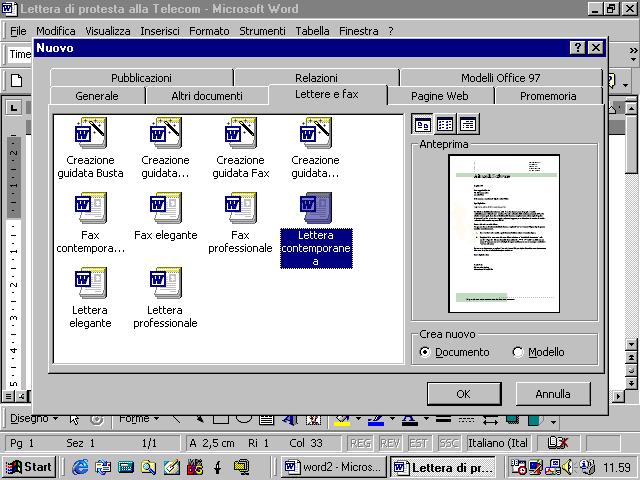This screenshot has width=640, height=480.
Task: Switch to large icons view
Action: tap(422, 124)
